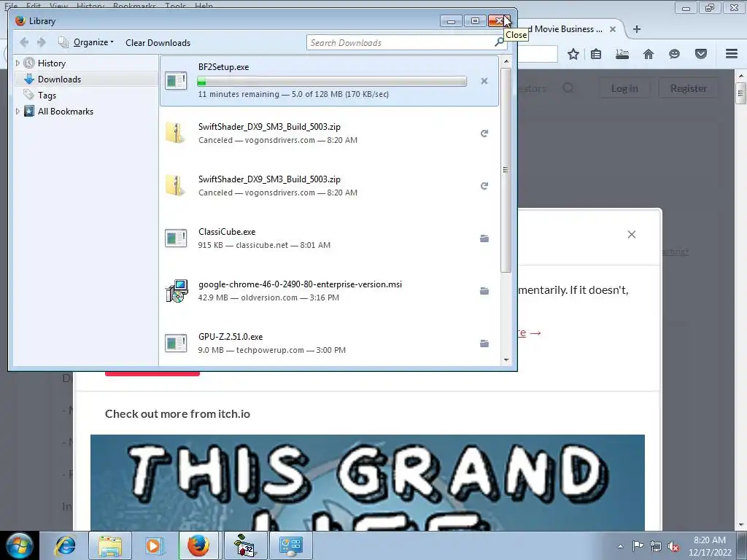Close the itch.io download dialog
The width and height of the screenshot is (747, 560).
[x=632, y=234]
